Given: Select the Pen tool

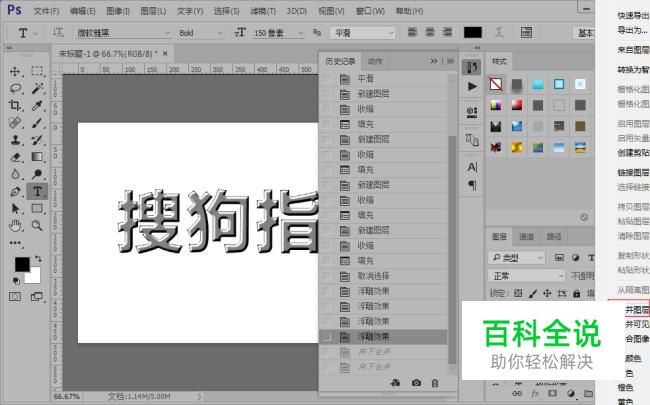Looking at the screenshot, I should tap(15, 192).
